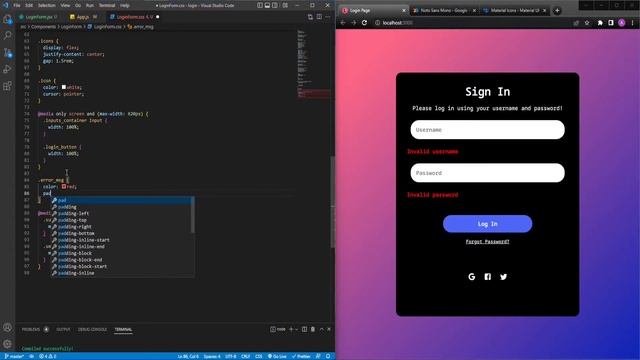Click the split editor right icon
Viewport: 640px width, 360px height.
(319, 17)
